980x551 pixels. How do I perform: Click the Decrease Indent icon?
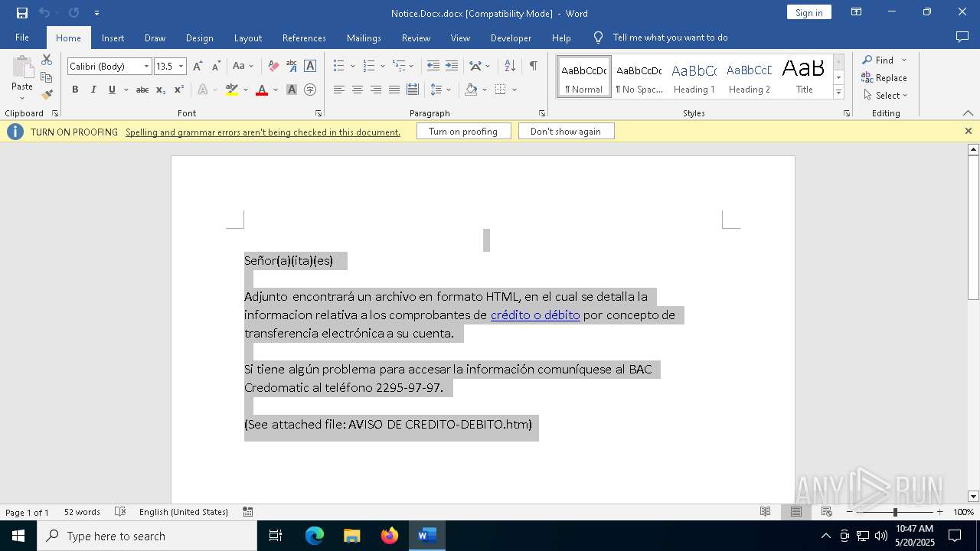pos(433,67)
